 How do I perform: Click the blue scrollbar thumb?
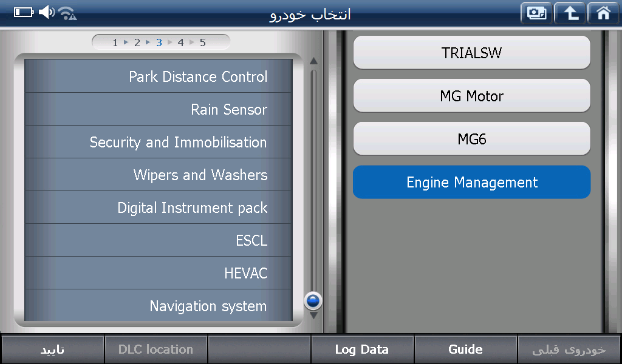(313, 300)
